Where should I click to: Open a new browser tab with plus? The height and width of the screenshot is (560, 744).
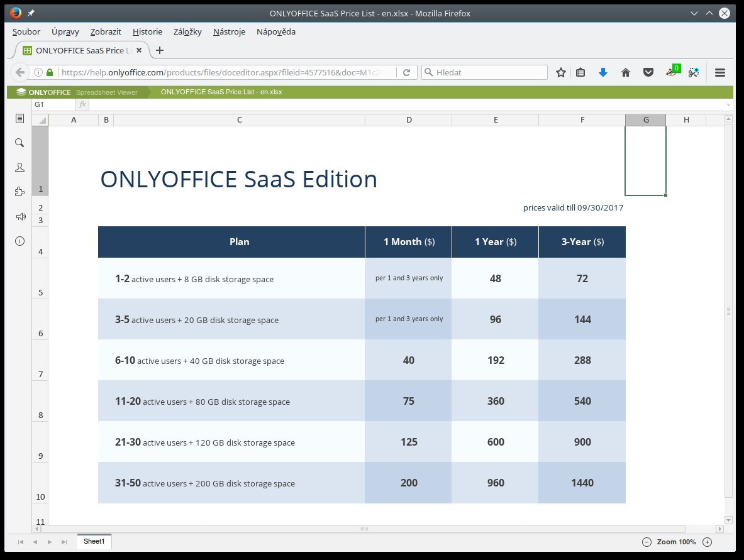point(160,50)
